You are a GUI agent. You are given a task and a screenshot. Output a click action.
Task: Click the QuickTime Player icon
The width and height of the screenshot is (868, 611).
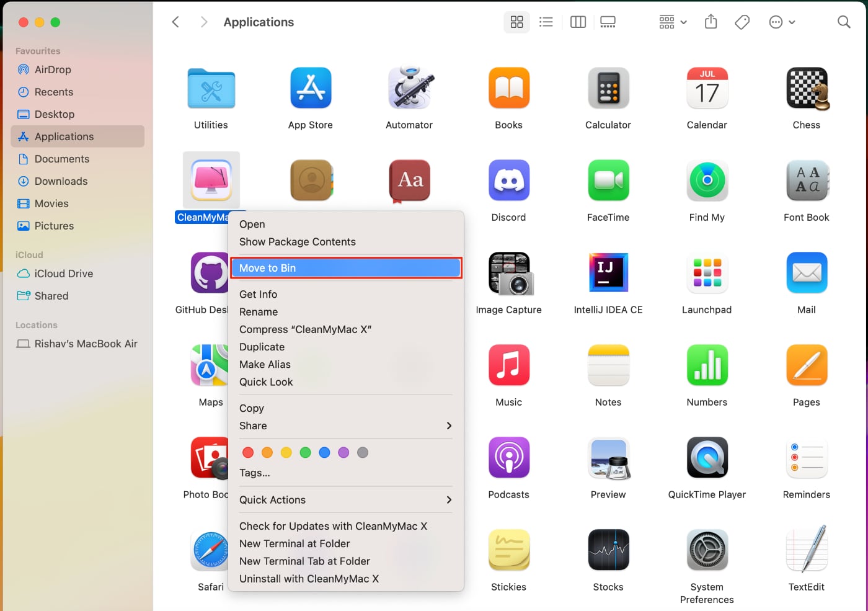[707, 458]
